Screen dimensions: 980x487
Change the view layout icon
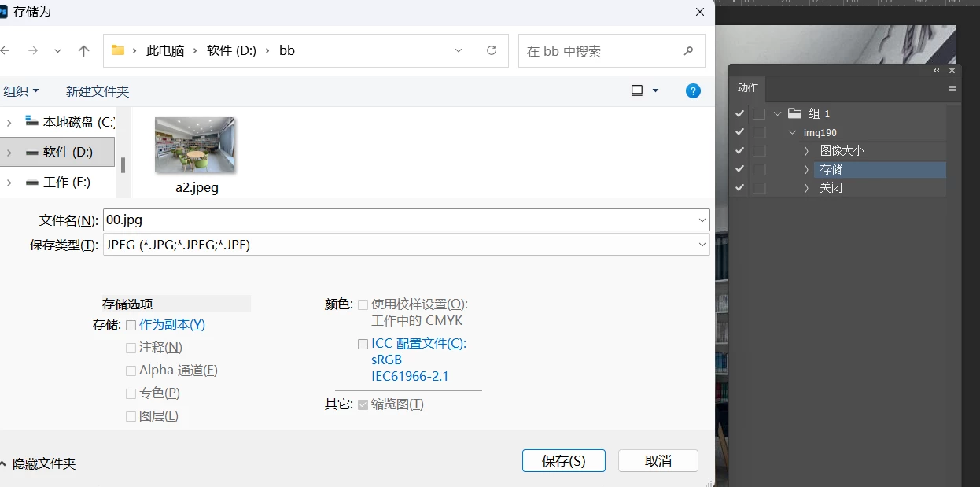[x=637, y=90]
